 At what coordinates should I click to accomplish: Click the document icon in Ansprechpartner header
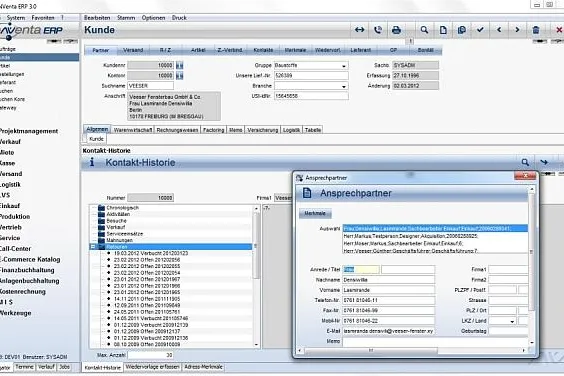(307, 193)
